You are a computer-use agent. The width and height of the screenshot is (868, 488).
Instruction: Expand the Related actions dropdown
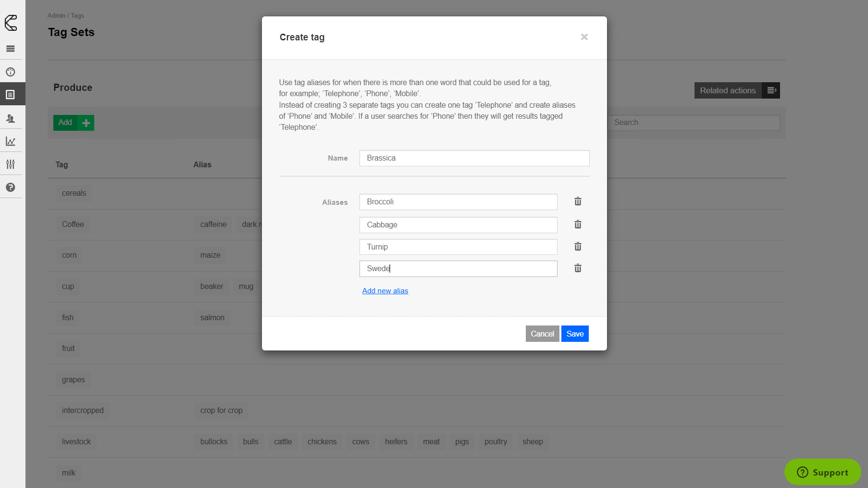[737, 90]
